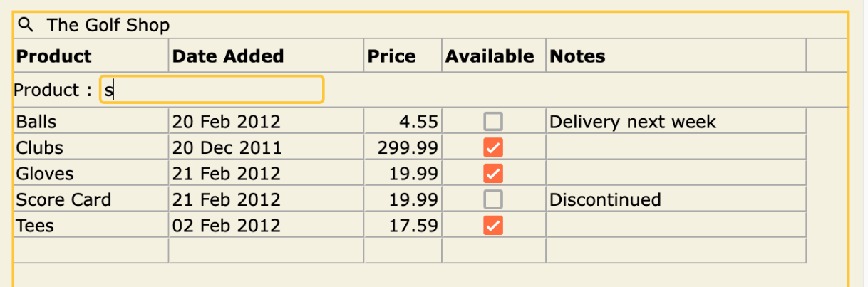Screen dimensions: 868x287
Task: Click the Price column header
Action: pos(403,56)
